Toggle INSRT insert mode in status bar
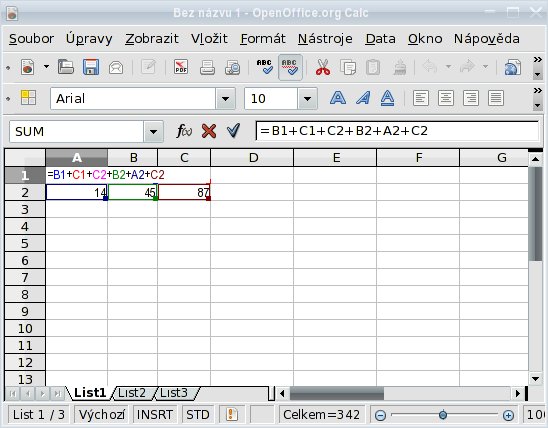Image resolution: width=548 pixels, height=428 pixels. pos(155,415)
